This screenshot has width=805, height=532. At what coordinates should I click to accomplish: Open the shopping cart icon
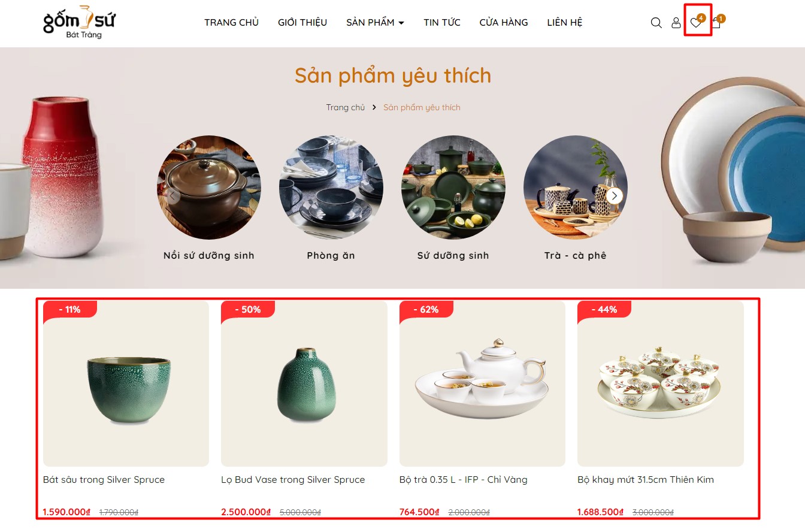coord(716,23)
